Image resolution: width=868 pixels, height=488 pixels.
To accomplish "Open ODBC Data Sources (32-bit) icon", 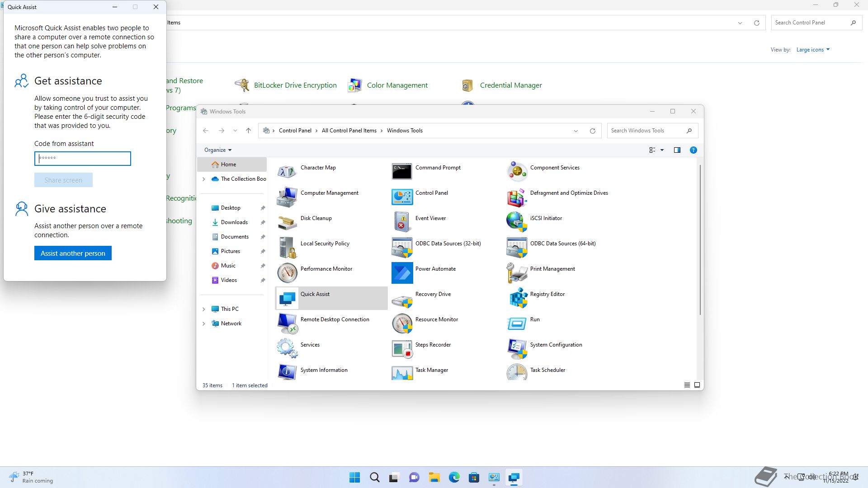I will 402,248.
